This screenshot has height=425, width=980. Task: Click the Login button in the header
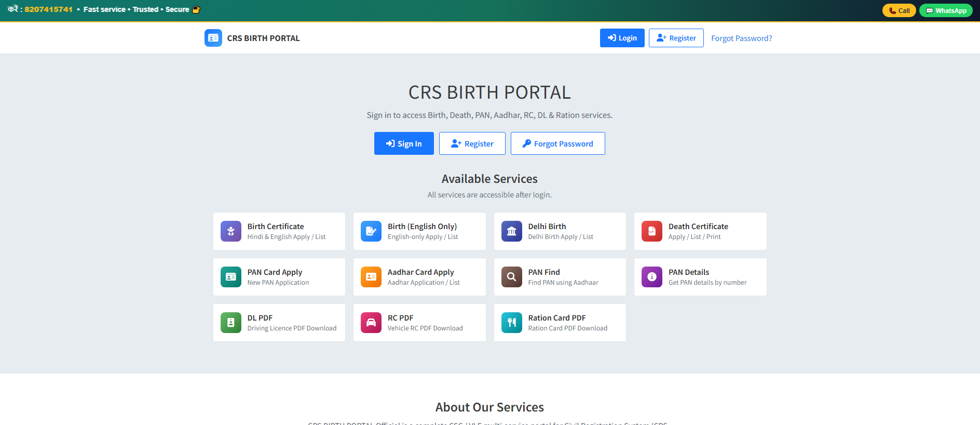click(x=622, y=38)
